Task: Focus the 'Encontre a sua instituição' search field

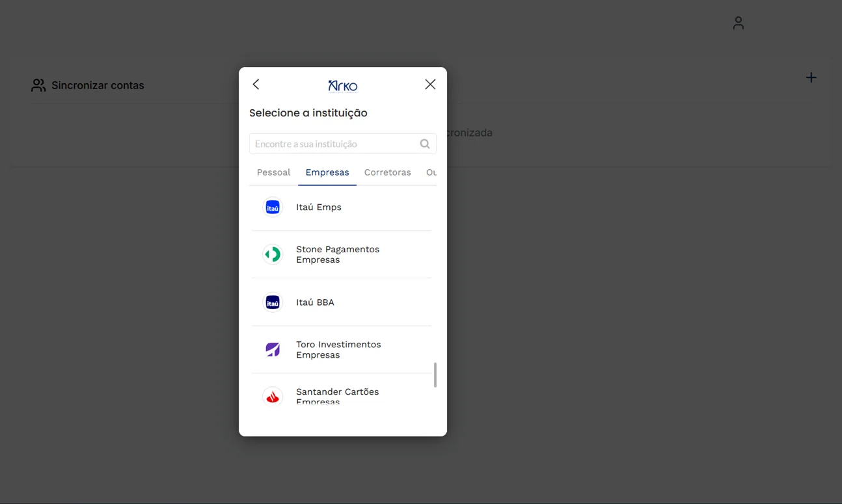Action: [343, 144]
